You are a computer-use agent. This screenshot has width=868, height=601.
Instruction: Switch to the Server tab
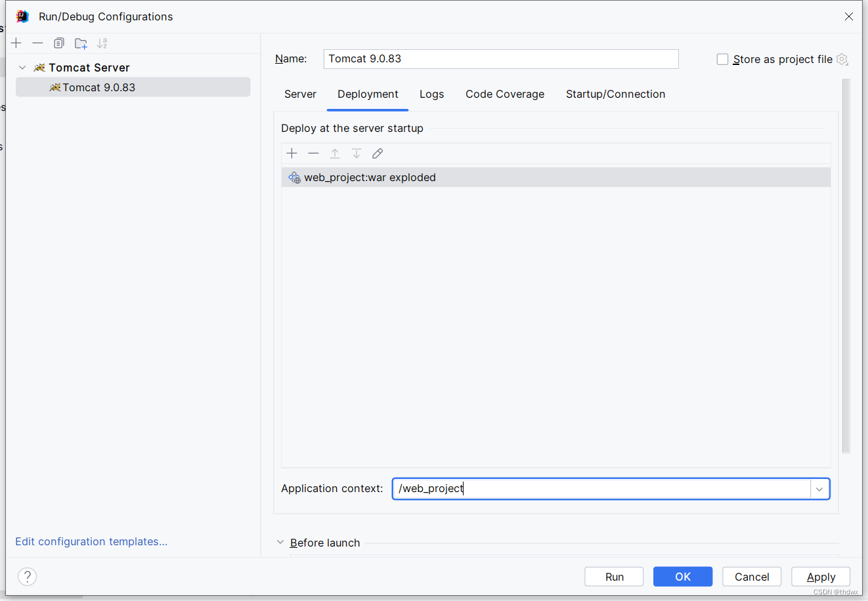coord(300,94)
